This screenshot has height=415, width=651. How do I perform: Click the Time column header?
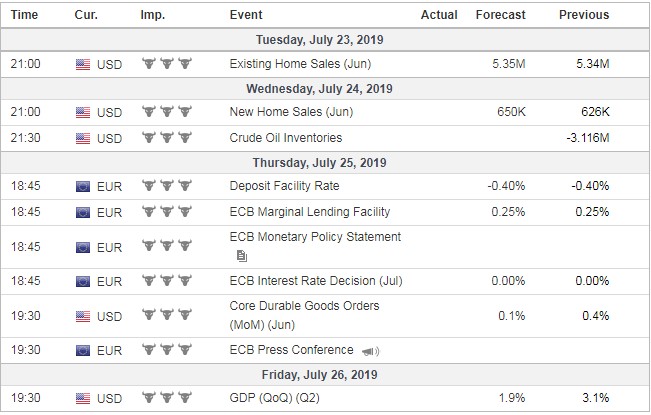coord(25,15)
